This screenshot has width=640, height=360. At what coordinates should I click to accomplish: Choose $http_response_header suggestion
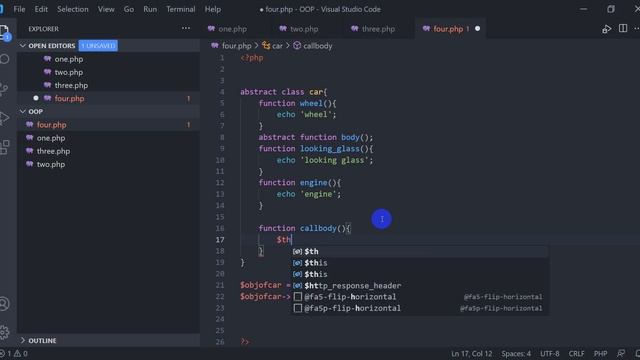click(420, 286)
